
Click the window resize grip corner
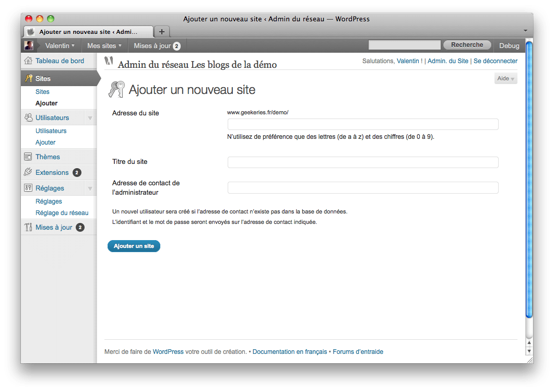(529, 360)
